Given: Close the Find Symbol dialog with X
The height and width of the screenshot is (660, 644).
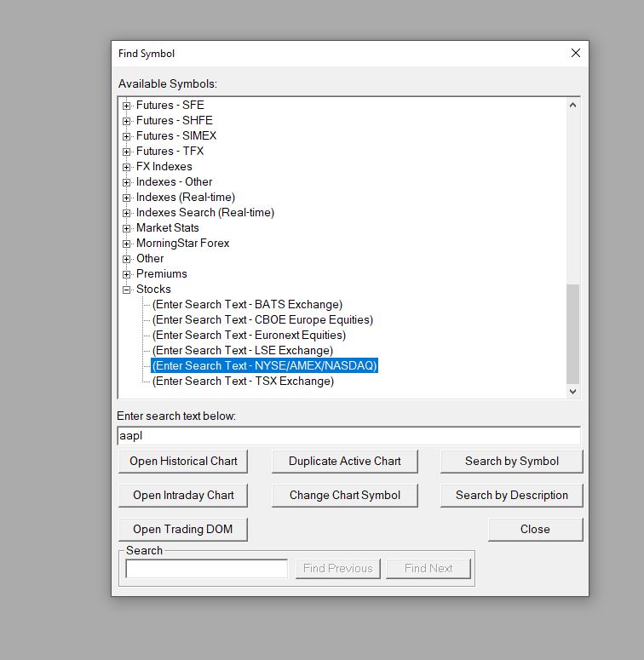Looking at the screenshot, I should tap(576, 53).
